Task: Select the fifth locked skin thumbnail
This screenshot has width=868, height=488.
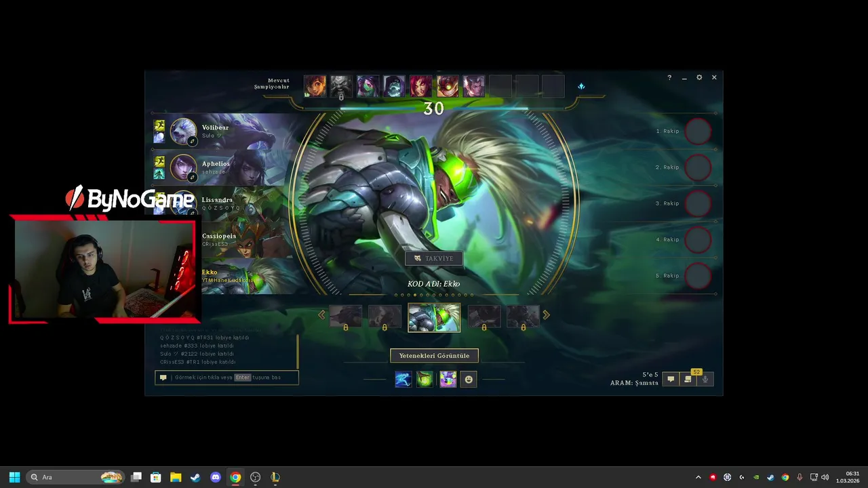Action: (x=523, y=317)
